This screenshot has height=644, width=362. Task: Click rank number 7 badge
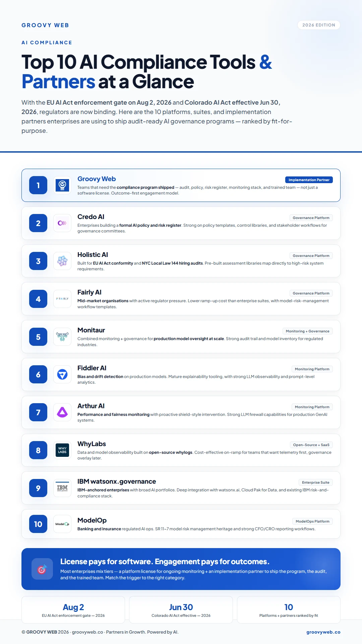pyautogui.click(x=38, y=412)
